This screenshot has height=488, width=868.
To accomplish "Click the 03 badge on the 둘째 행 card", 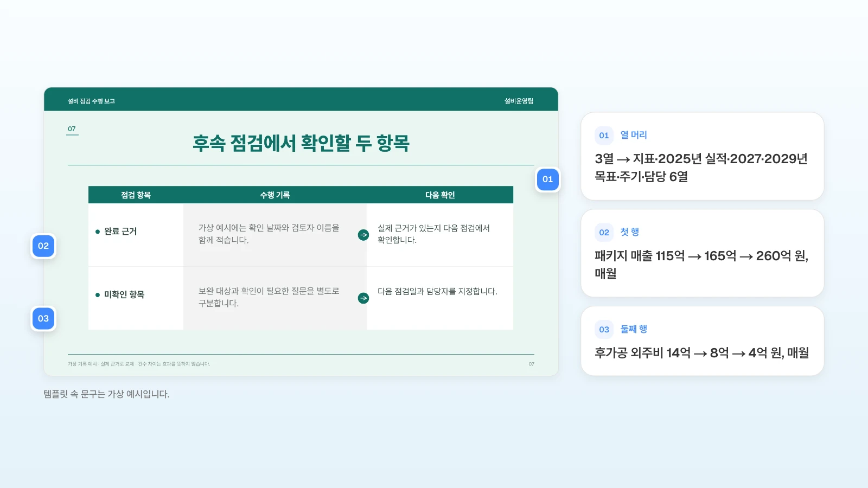I will (x=604, y=330).
